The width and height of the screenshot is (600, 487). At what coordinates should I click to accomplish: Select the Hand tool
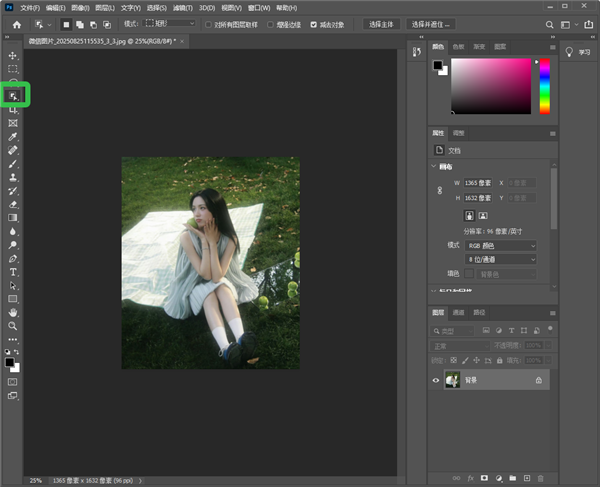click(x=13, y=312)
